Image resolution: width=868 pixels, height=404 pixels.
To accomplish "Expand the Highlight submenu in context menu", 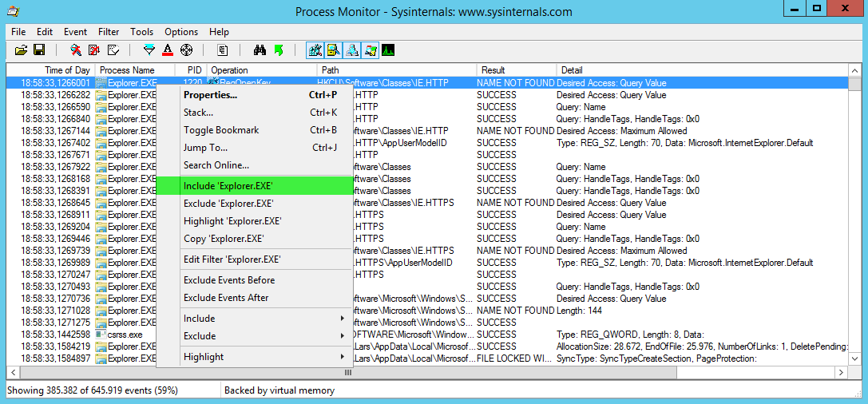I will [255, 357].
